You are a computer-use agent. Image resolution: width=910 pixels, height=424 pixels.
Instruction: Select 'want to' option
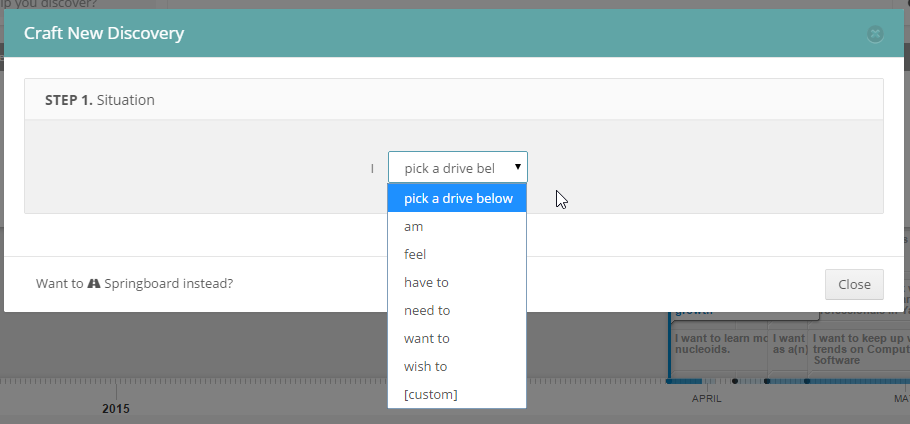(457, 338)
